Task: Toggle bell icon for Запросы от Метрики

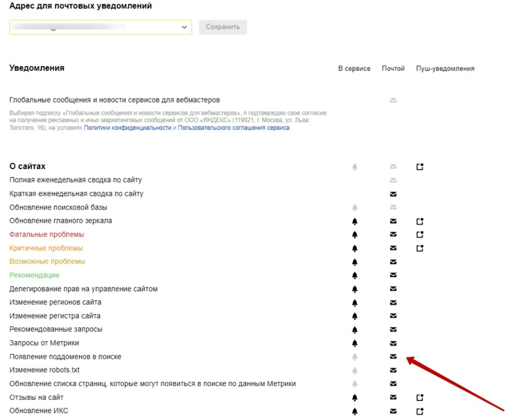Action: tap(355, 343)
